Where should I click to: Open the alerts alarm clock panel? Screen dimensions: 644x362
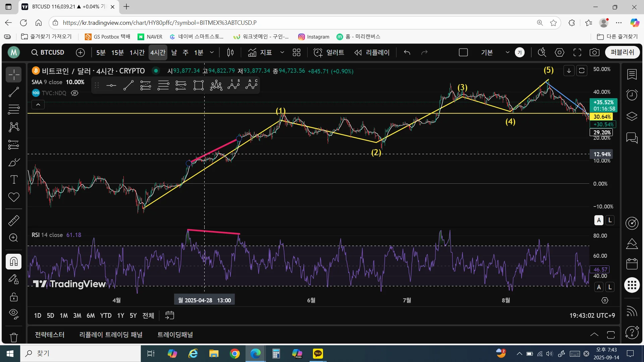632,95
